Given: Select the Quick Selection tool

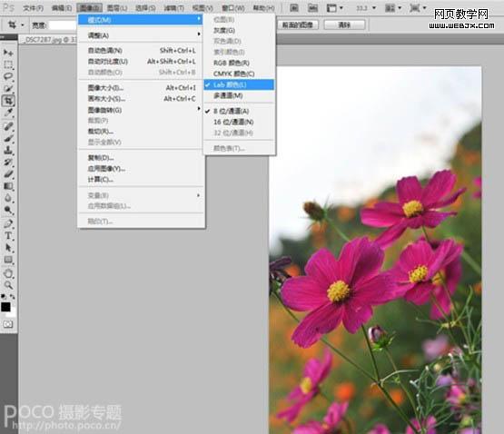Looking at the screenshot, I should pyautogui.click(x=8, y=88).
